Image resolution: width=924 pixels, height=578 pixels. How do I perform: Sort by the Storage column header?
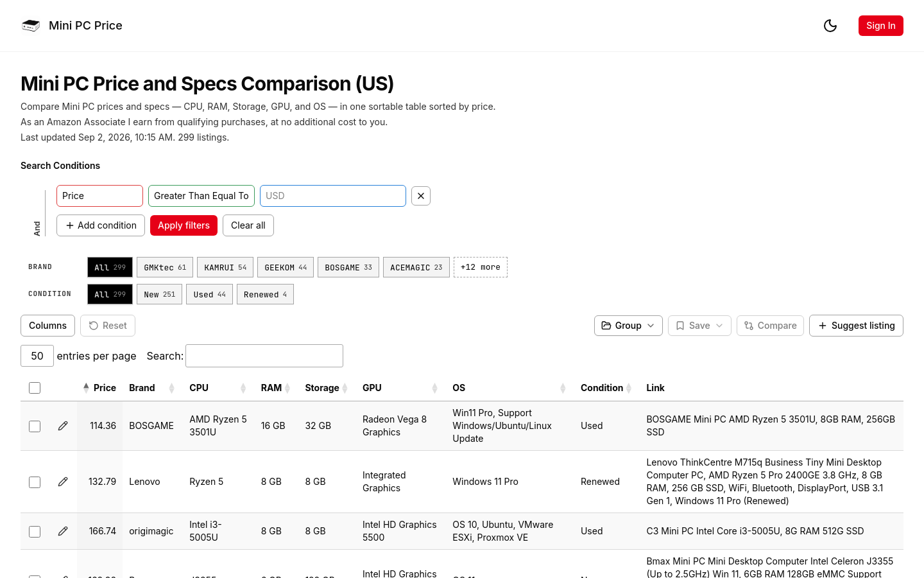pos(327,388)
